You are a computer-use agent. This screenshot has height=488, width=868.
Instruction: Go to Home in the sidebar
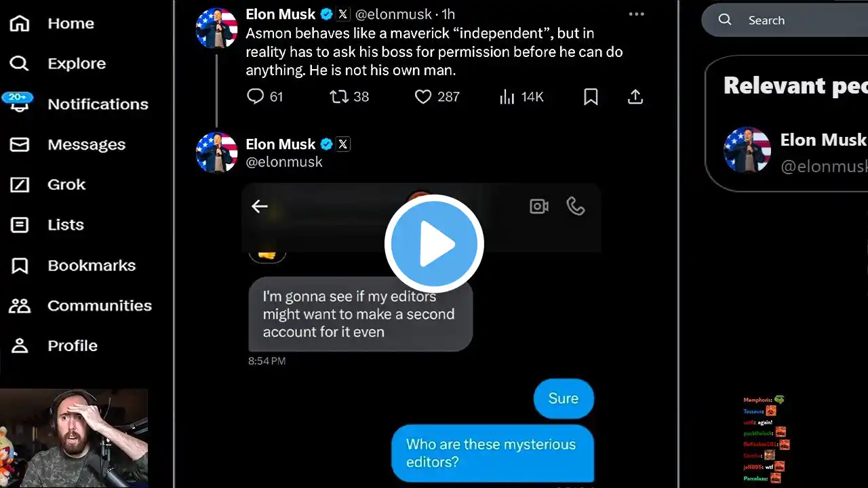tap(71, 23)
